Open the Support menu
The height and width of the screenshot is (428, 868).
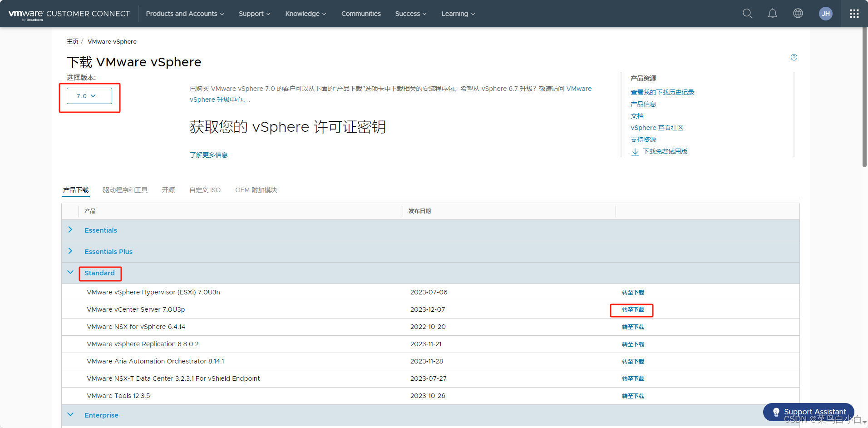(x=254, y=14)
